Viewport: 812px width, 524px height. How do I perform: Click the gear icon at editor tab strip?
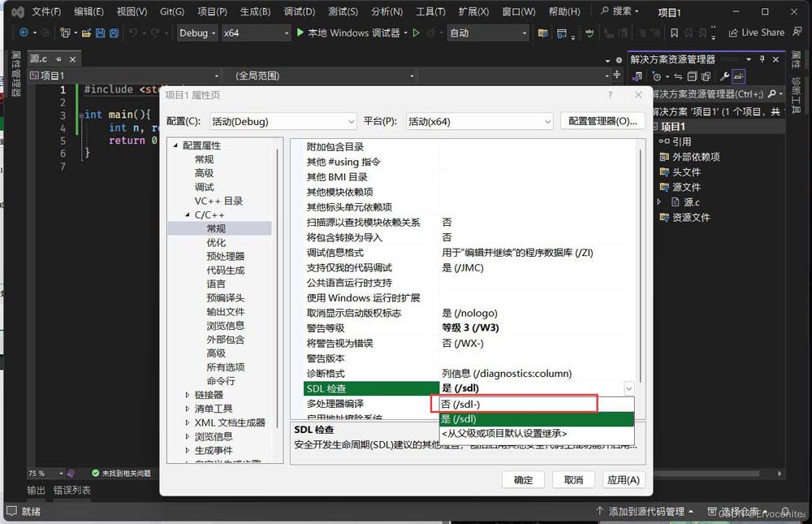618,60
